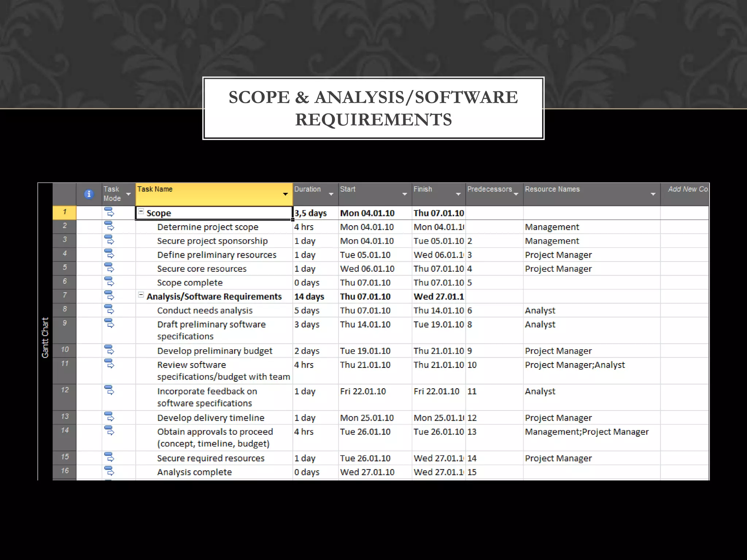Image resolution: width=747 pixels, height=560 pixels.
Task: Click task mode icon for Secure project sponsorship
Action: point(109,240)
